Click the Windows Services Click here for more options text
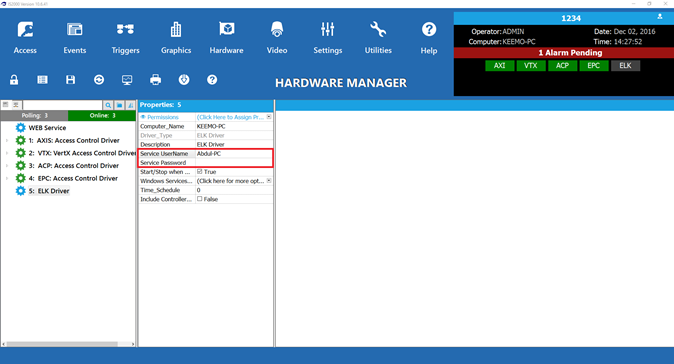The width and height of the screenshot is (674, 364). (231, 181)
